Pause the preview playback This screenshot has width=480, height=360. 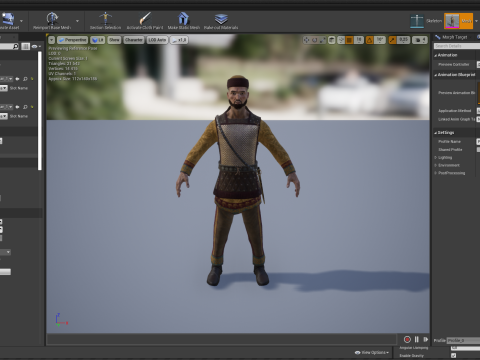(x=417, y=339)
